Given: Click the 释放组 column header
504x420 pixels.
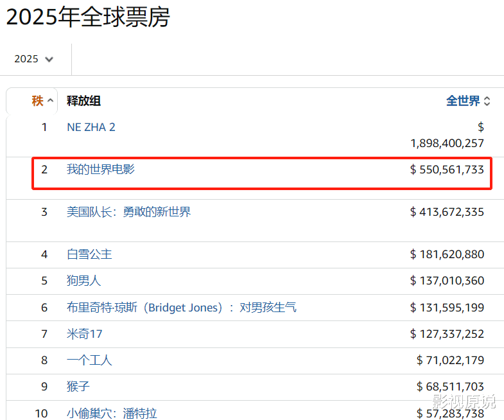Looking at the screenshot, I should (83, 101).
